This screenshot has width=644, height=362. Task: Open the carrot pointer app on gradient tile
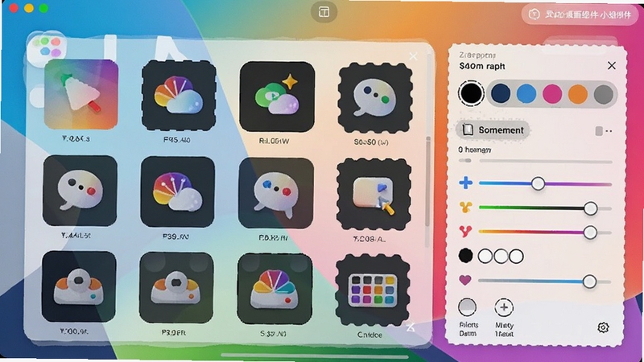(81, 94)
